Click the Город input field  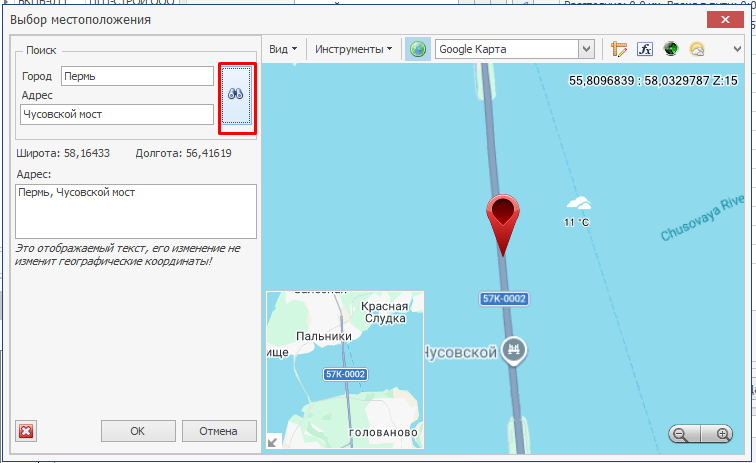[137, 76]
